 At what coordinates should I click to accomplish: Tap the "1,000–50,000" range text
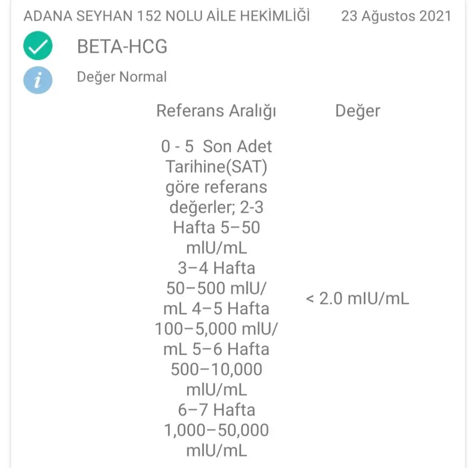216,430
